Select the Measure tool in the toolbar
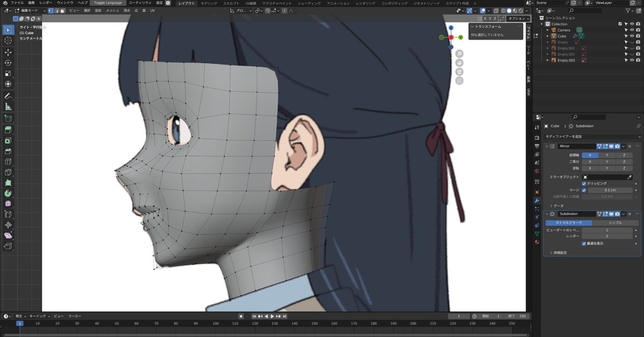 [8, 107]
